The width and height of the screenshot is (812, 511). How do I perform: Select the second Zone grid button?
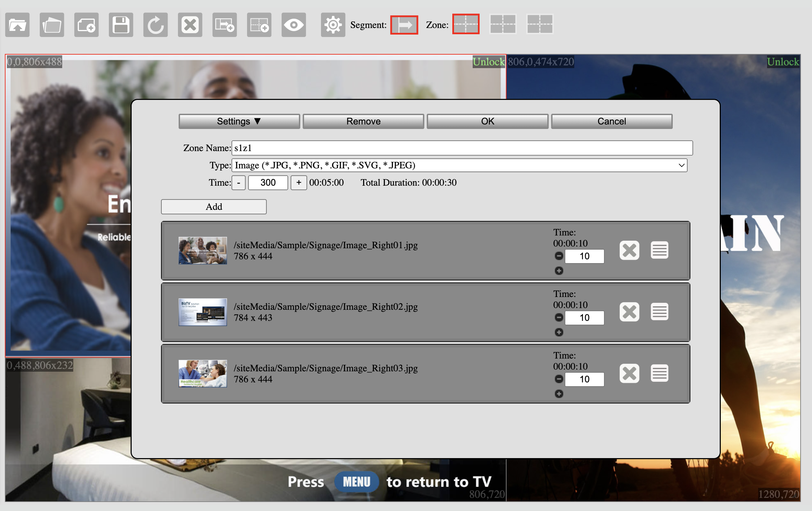point(503,24)
